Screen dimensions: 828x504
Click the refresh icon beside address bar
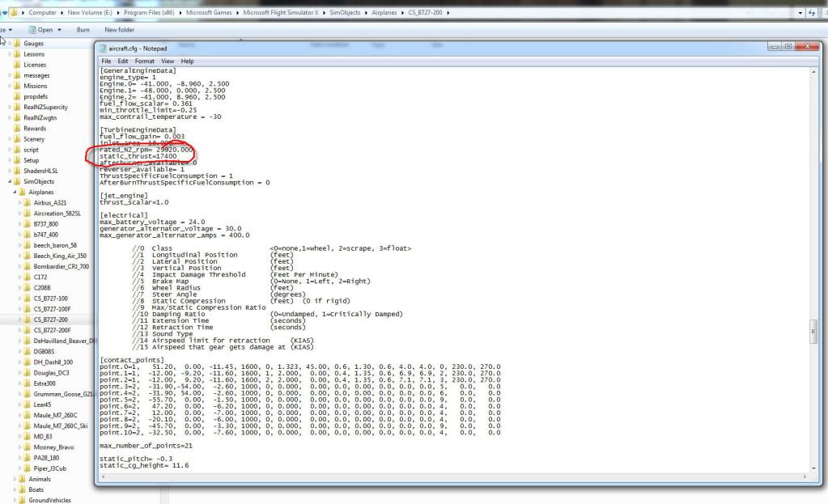click(x=811, y=13)
